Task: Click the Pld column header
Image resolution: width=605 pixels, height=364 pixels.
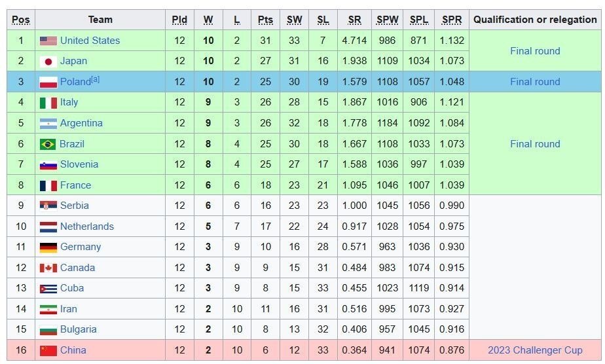Action: pyautogui.click(x=179, y=20)
